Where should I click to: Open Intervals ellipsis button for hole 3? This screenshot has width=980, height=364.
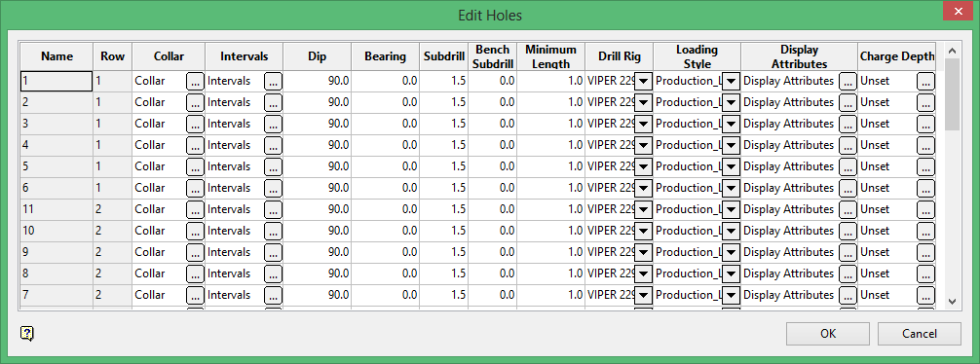pyautogui.click(x=273, y=124)
